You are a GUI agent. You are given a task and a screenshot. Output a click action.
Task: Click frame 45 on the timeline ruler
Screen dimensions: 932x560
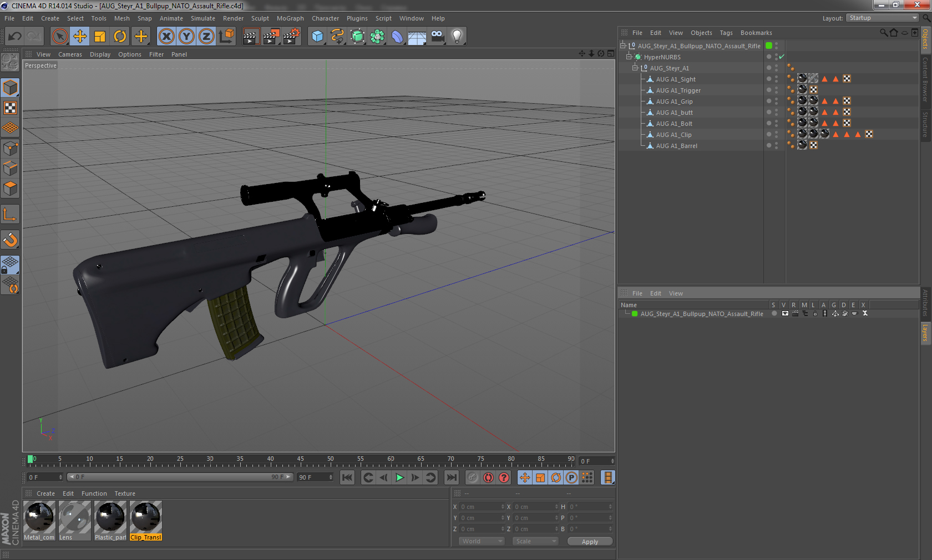tap(300, 460)
